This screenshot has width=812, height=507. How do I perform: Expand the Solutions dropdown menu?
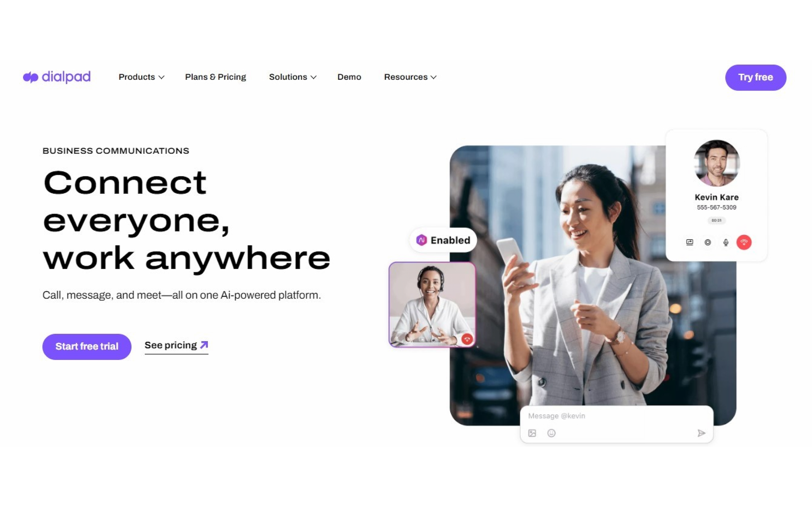[292, 77]
